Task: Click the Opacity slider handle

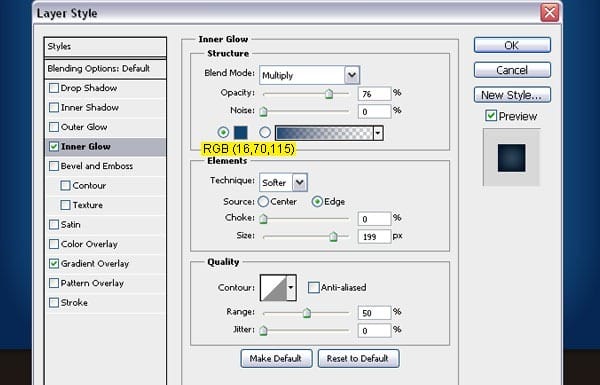Action: 329,94
